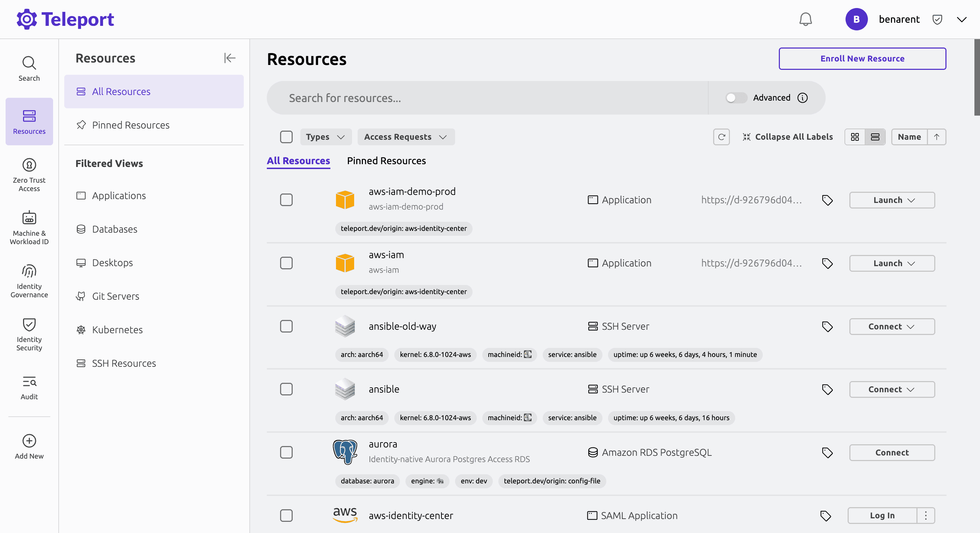Check the select-all resources checkbox
980x533 pixels.
[286, 137]
